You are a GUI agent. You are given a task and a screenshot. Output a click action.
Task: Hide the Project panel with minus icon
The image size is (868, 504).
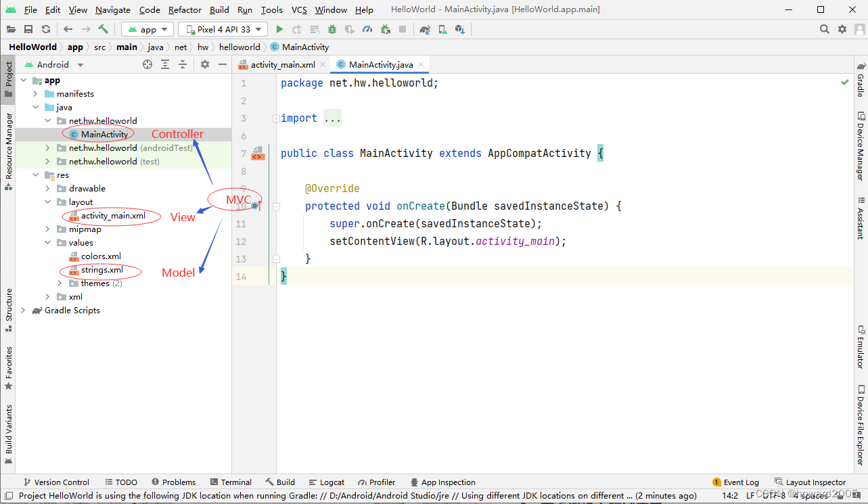222,64
